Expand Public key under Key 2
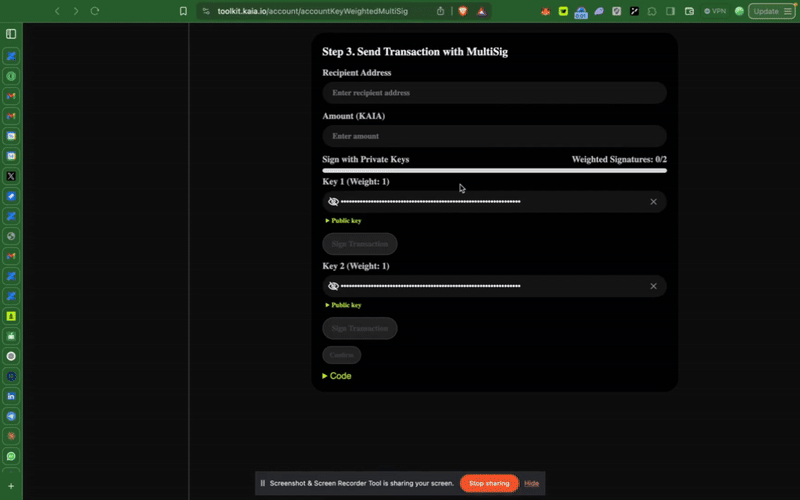 [x=343, y=305]
